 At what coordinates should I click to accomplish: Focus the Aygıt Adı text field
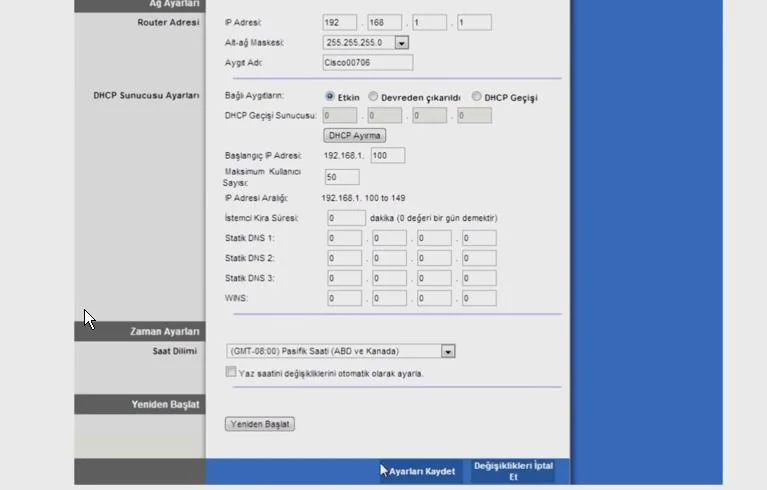tap(367, 62)
